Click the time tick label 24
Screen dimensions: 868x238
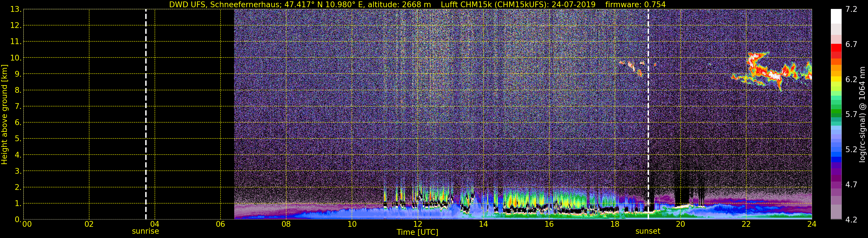click(812, 224)
